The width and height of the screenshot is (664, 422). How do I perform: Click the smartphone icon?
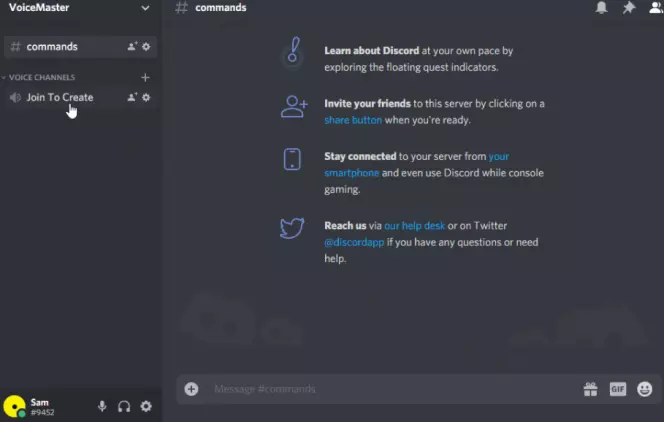(292, 159)
